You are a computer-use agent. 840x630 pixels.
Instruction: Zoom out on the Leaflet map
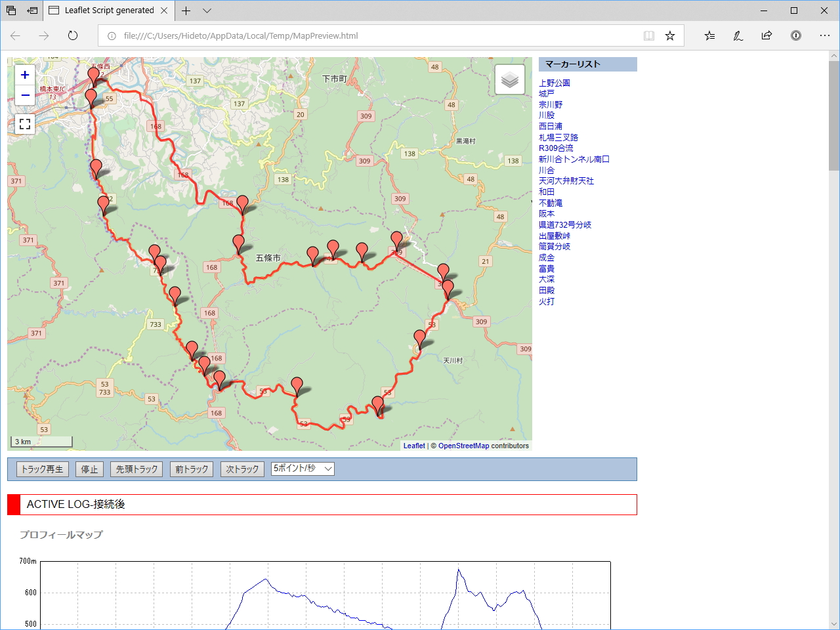[x=25, y=95]
